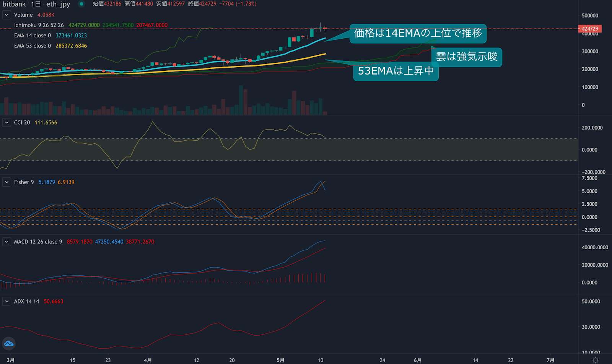Open chart settings gear icon

click(x=595, y=360)
